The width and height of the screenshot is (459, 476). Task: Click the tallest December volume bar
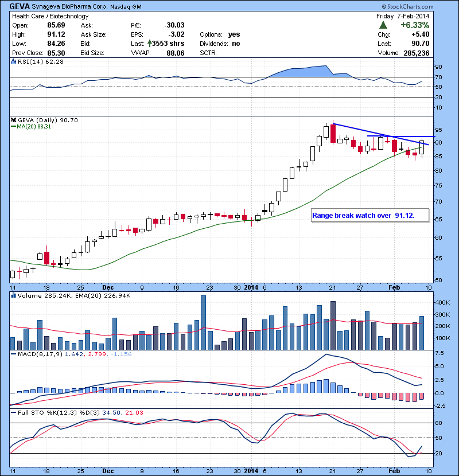pos(204,323)
